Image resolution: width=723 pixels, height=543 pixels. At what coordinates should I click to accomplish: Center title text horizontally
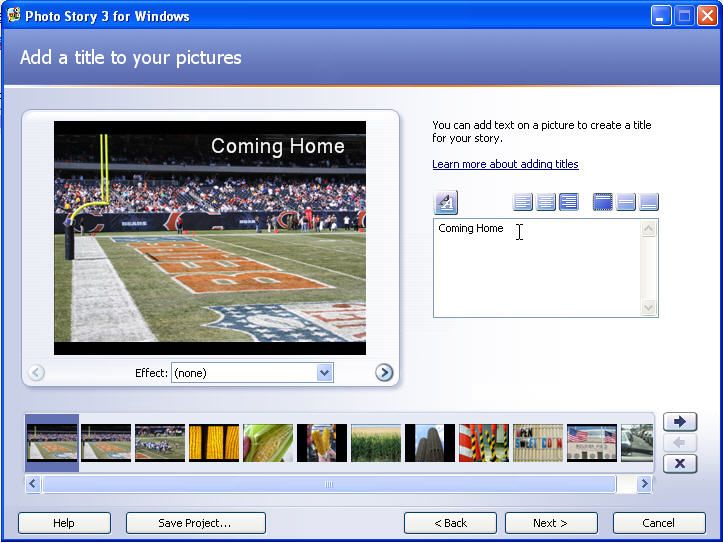coord(545,202)
